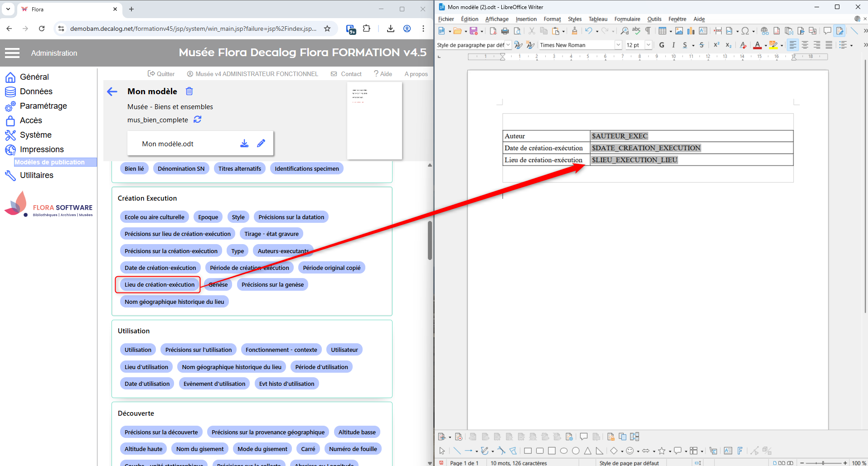The width and height of the screenshot is (868, 466).
Task: Click the clone formatting paintbrush icon
Action: pyautogui.click(x=574, y=31)
